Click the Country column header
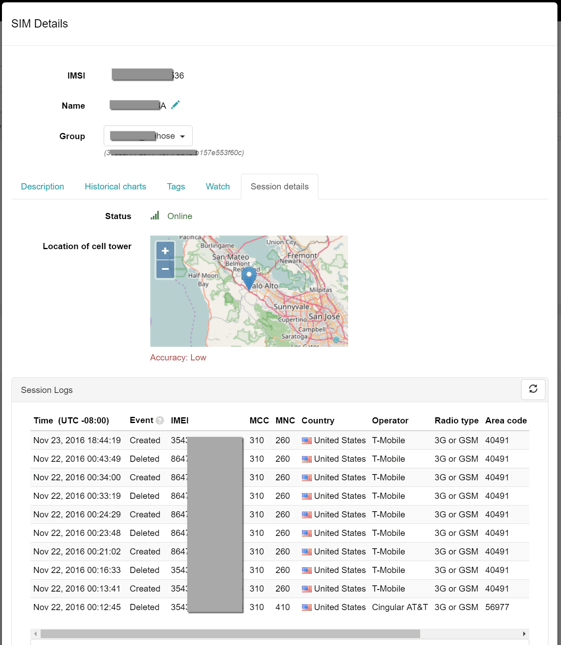The width and height of the screenshot is (561, 645). 318,420
